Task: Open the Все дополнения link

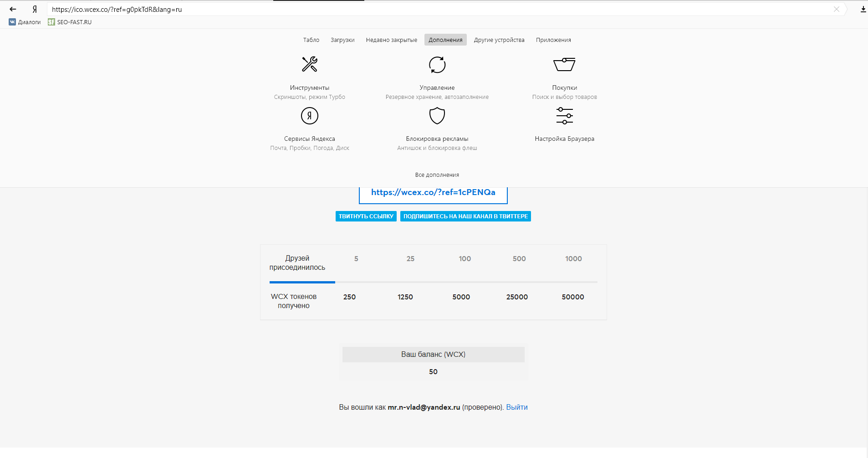Action: click(x=437, y=175)
